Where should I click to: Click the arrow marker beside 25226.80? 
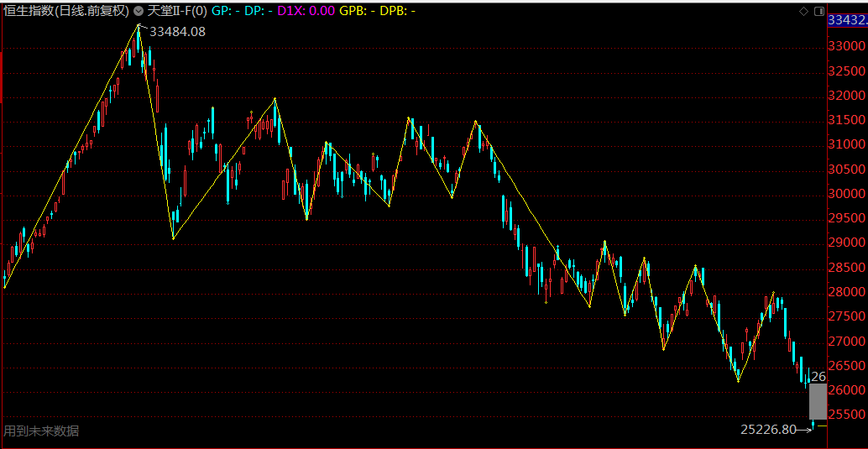[x=805, y=429]
